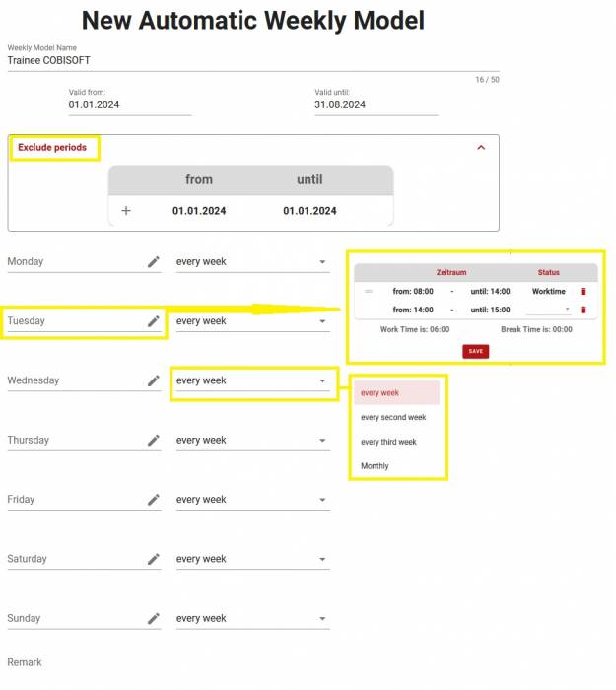The width and height of the screenshot is (616, 690).
Task: Collapse the Exclude periods panel chevron
Action: click(481, 148)
